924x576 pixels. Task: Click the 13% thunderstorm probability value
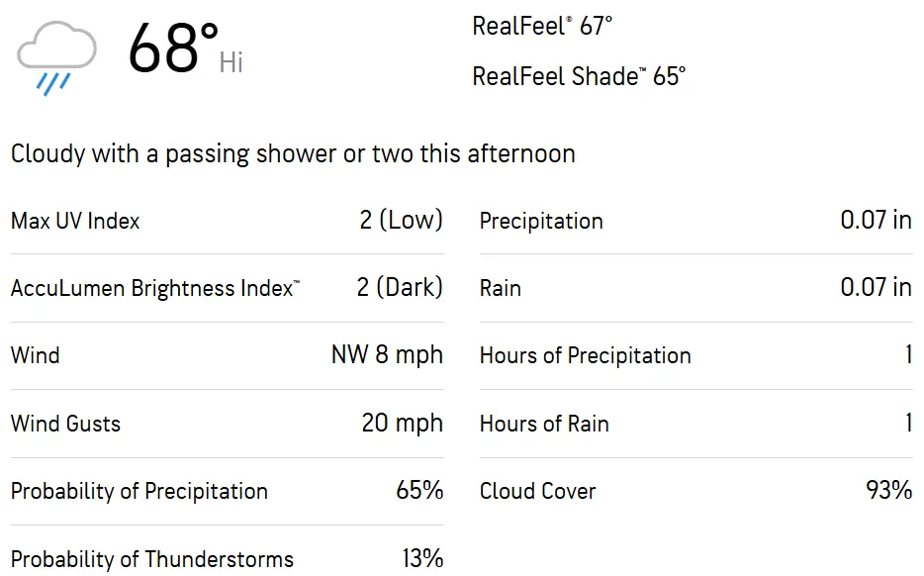[422, 558]
